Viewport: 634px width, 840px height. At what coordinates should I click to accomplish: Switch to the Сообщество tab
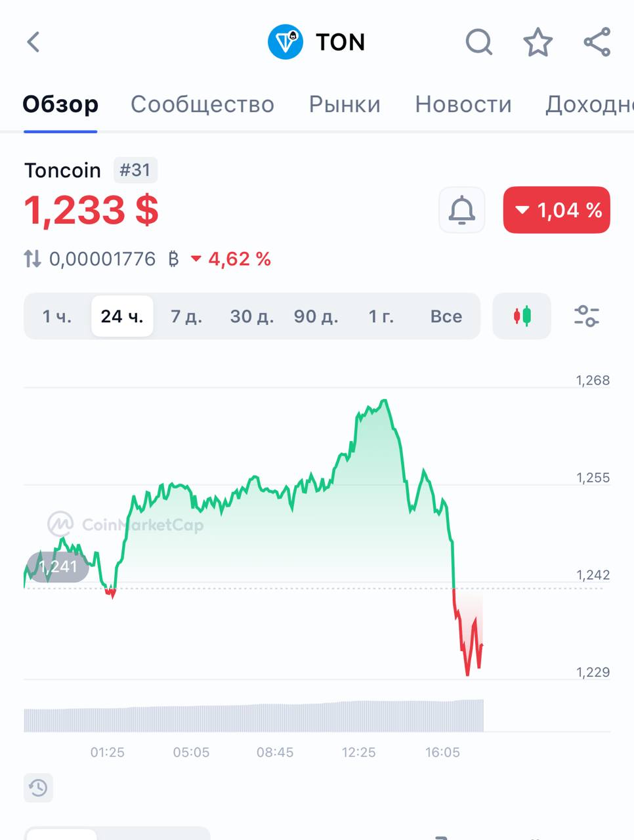(202, 104)
